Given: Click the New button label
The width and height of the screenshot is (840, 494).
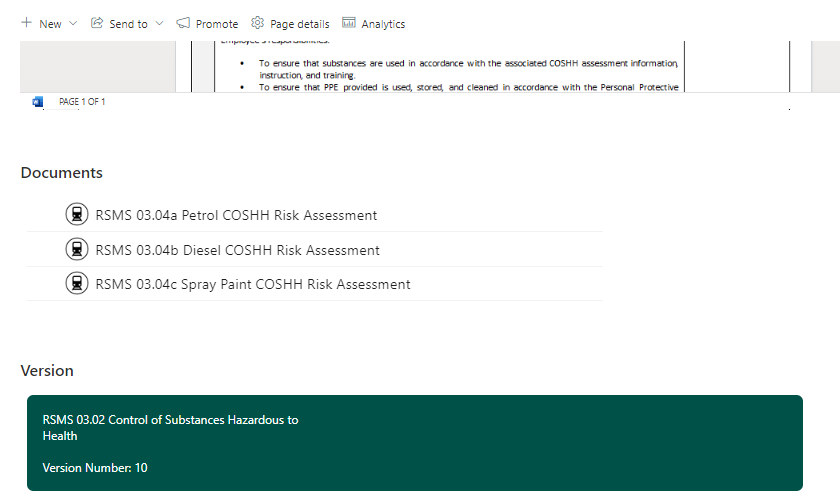Looking at the screenshot, I should [50, 24].
